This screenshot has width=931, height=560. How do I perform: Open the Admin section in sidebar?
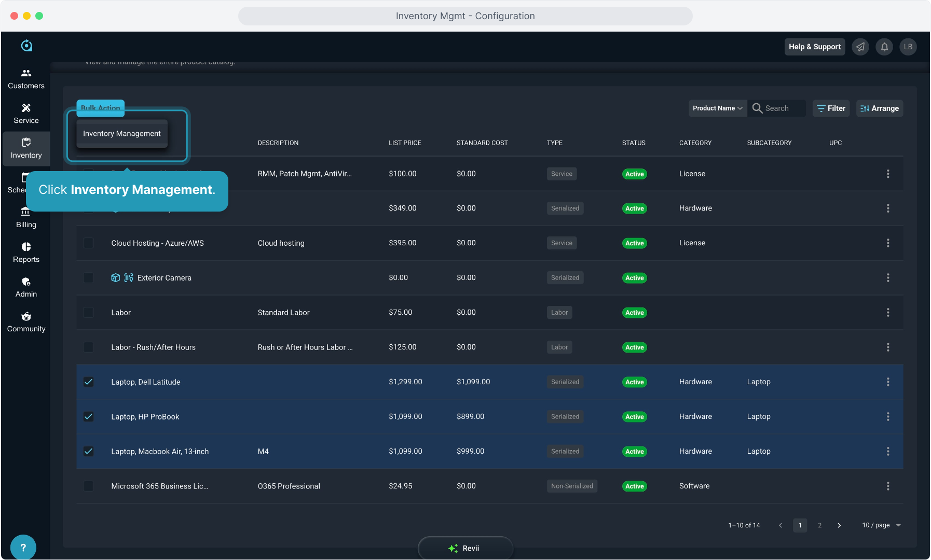point(26,287)
